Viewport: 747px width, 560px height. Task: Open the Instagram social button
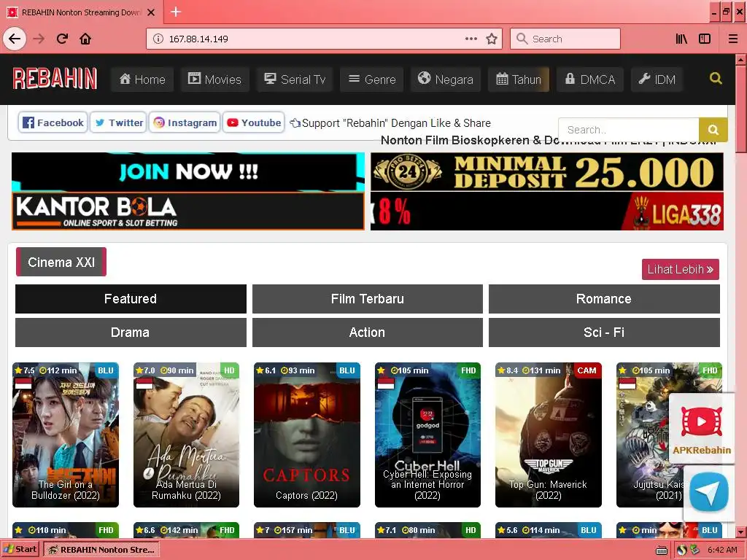185,122
